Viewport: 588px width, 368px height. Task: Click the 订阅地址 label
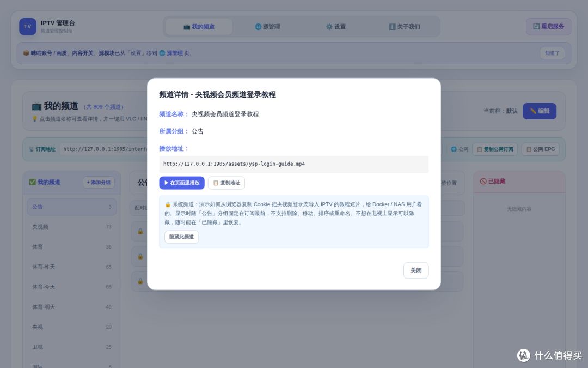[x=42, y=149]
